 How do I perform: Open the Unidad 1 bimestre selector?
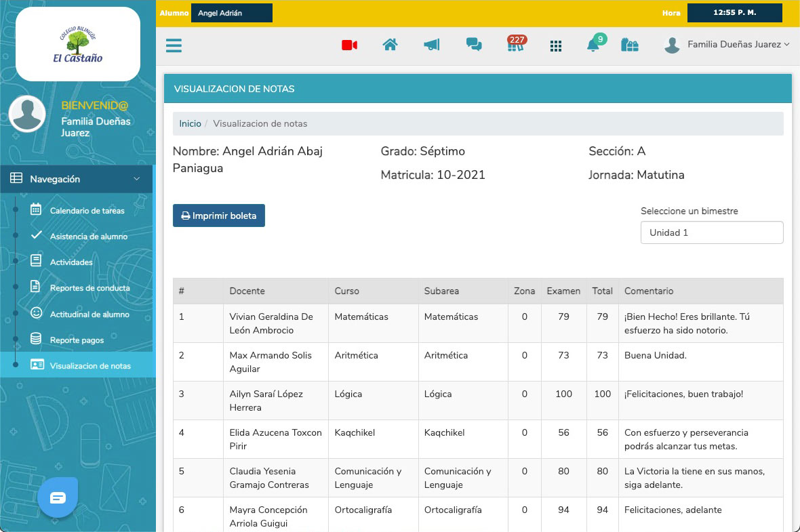712,232
